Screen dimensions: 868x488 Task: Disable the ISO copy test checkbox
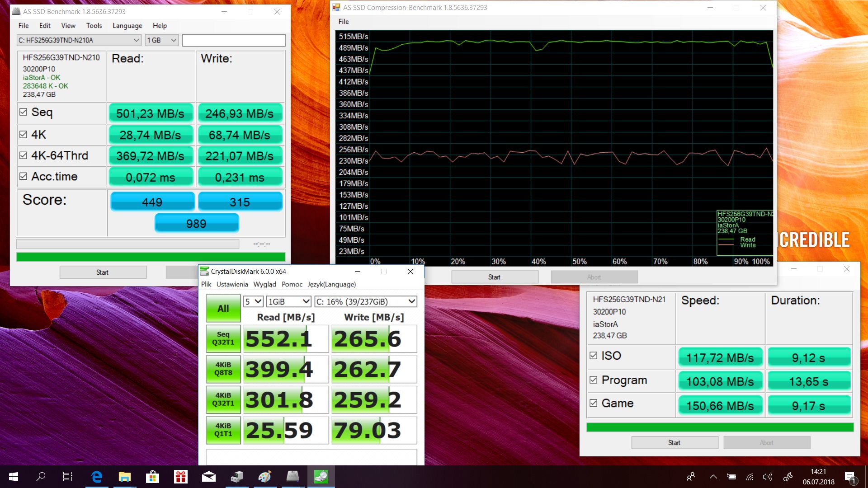click(x=594, y=356)
